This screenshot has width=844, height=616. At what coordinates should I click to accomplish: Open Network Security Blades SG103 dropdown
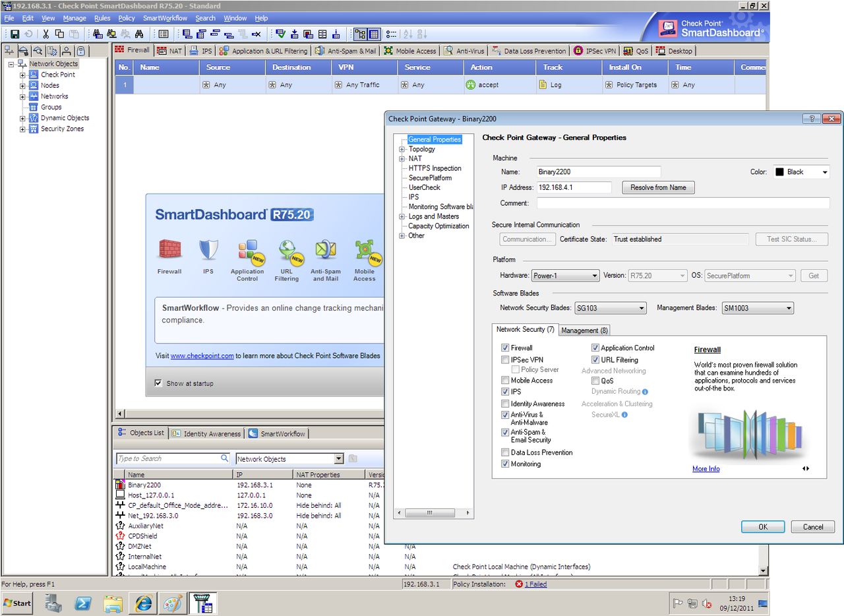coord(610,308)
